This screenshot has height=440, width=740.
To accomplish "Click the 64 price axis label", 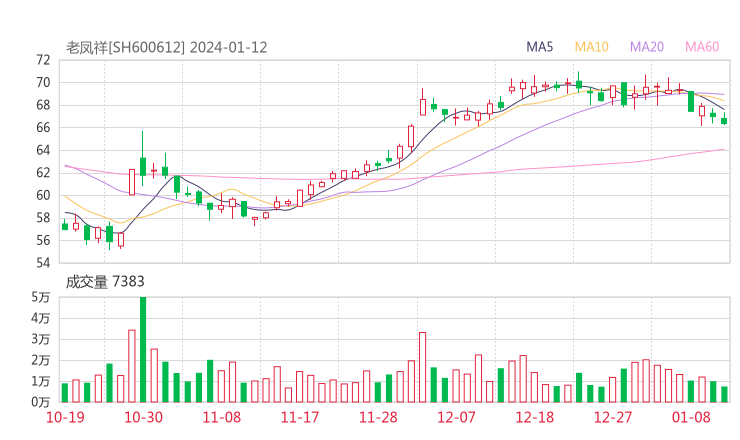I will tap(43, 150).
